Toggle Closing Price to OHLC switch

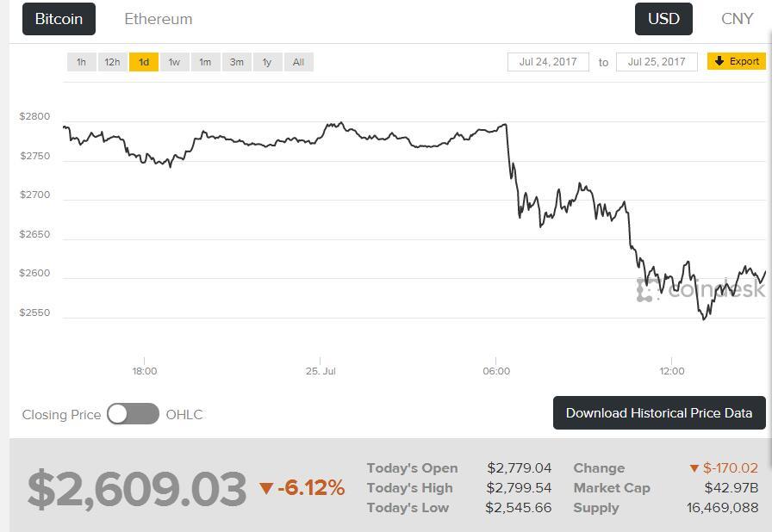pos(134,414)
